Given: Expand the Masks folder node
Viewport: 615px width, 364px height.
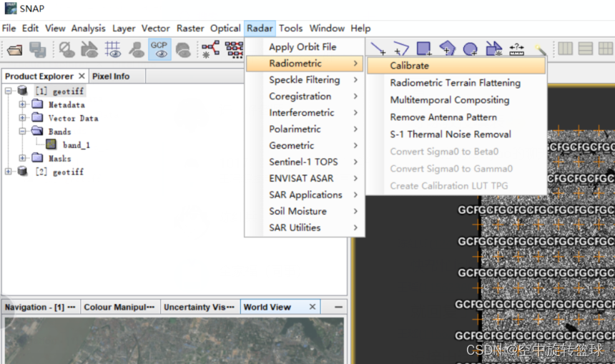Looking at the screenshot, I should 23,158.
